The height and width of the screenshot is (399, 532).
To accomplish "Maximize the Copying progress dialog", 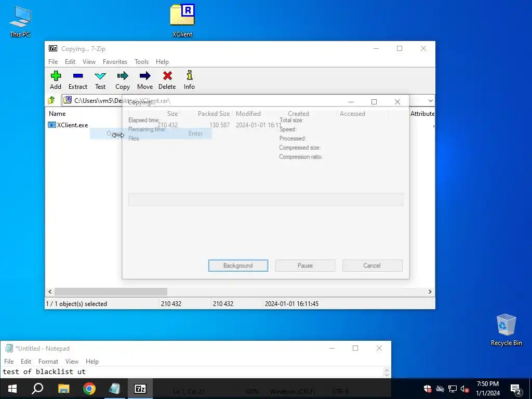I will click(374, 102).
